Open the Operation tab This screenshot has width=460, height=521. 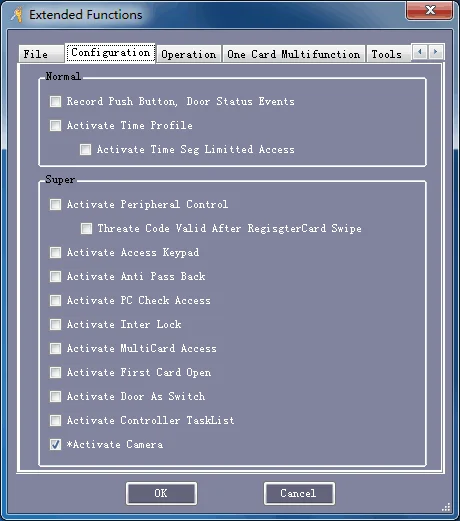point(189,54)
